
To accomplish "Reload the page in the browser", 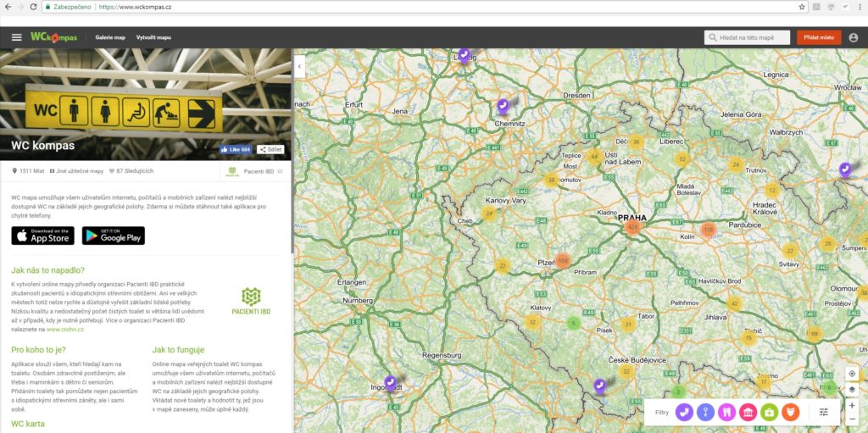I will (33, 7).
